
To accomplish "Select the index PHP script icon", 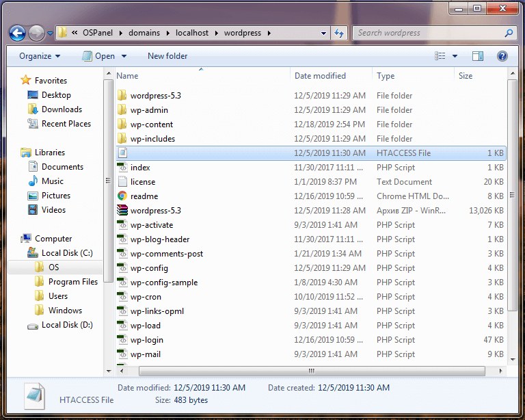I will pyautogui.click(x=122, y=167).
